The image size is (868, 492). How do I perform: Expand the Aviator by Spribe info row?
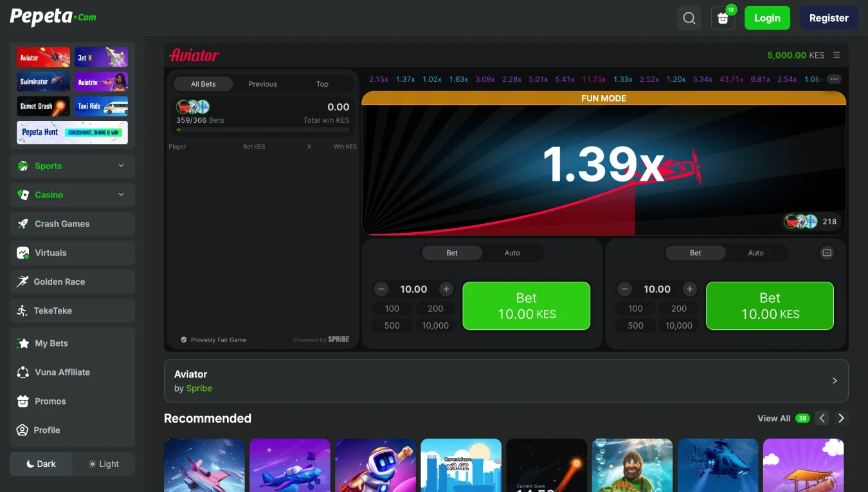[506, 381]
